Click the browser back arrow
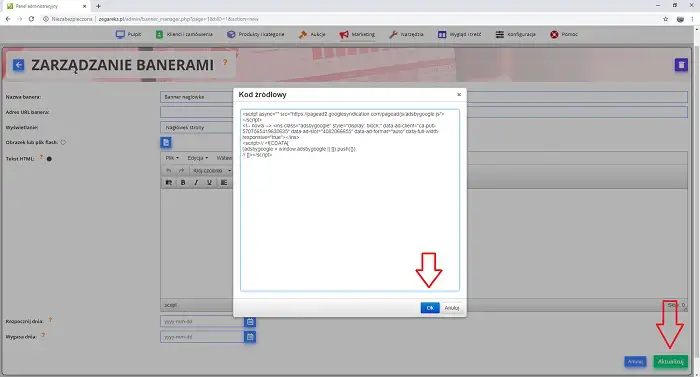This screenshot has width=700, height=377. point(8,19)
